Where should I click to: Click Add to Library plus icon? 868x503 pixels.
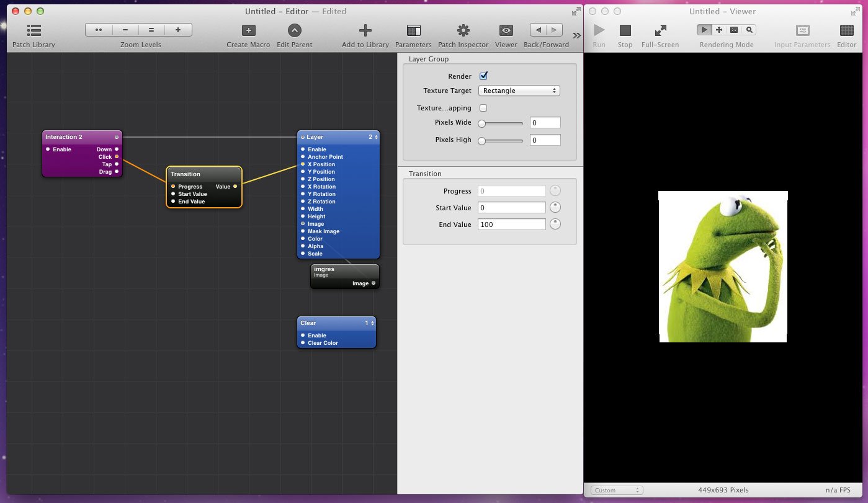(x=365, y=30)
